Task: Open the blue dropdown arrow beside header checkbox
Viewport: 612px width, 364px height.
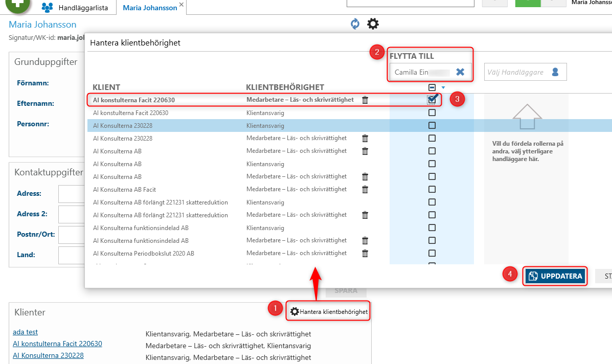Action: coord(443,88)
